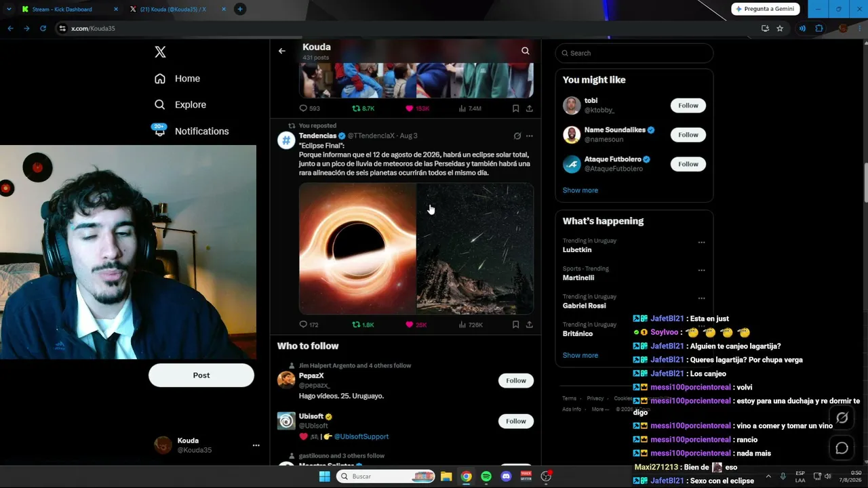Viewport: 868px width, 488px height.
Task: Follow Ataque Futbolero
Action: pos(688,164)
